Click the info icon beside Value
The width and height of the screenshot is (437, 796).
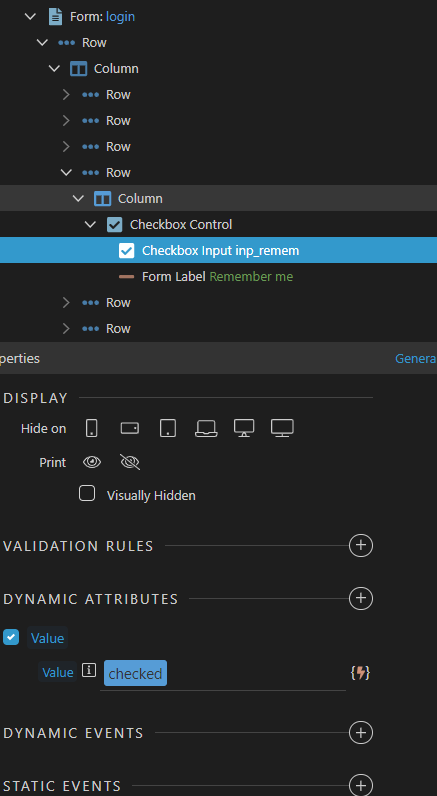[x=89, y=671]
